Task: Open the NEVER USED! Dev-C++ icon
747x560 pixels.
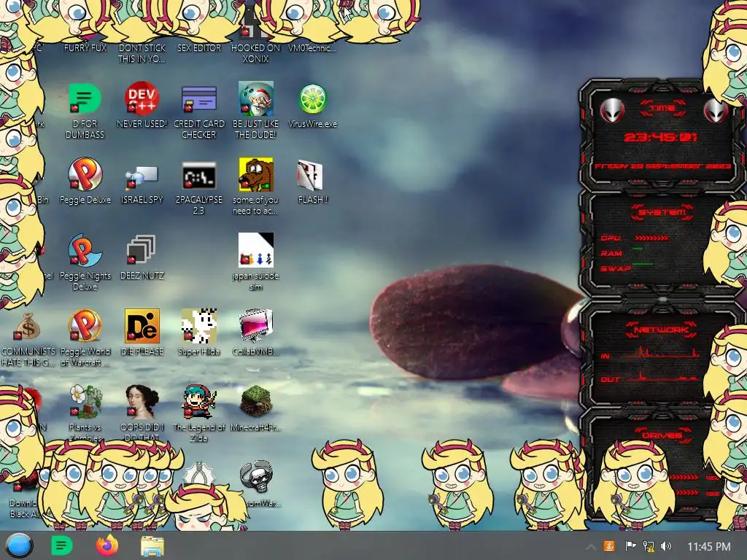Action: pyautogui.click(x=142, y=99)
